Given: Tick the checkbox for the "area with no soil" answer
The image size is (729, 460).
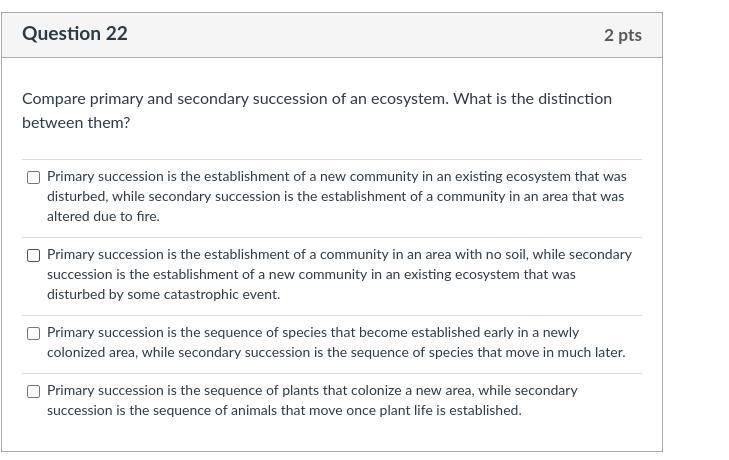Looking at the screenshot, I should click(x=33, y=255).
